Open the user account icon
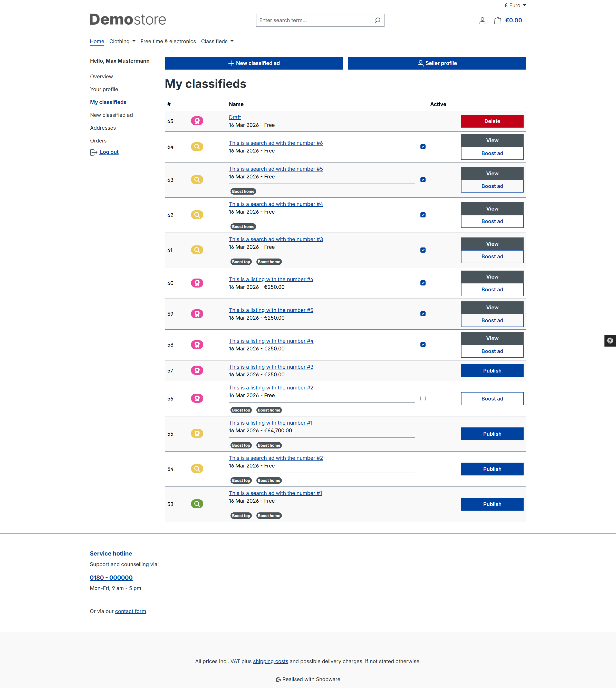This screenshot has height=688, width=616. (x=482, y=21)
